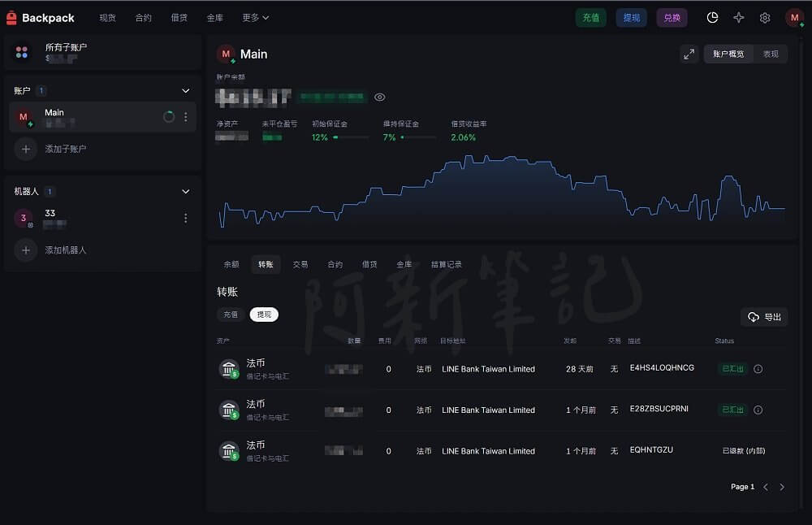
Task: Click 28 天前 sent time cell
Action: tap(579, 369)
